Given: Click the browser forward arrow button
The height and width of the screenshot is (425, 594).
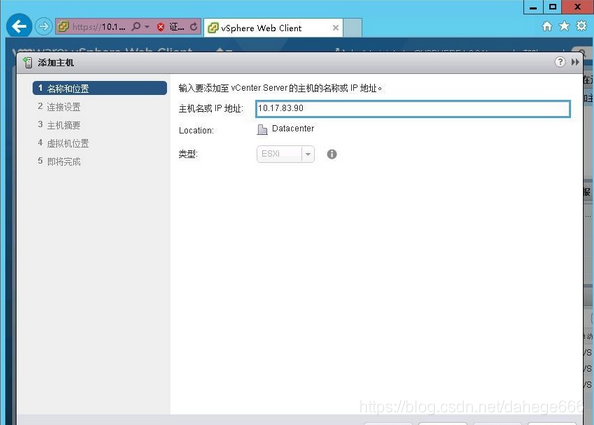Looking at the screenshot, I should 44,27.
